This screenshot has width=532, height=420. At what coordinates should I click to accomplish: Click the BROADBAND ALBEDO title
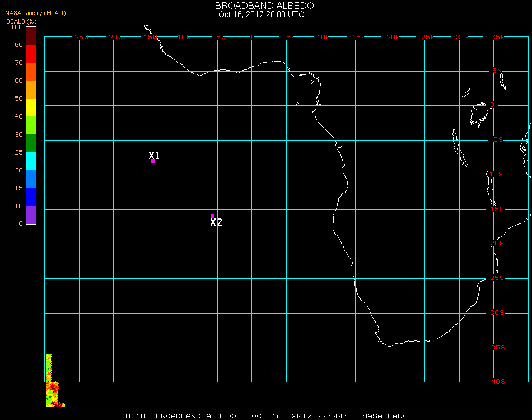click(x=264, y=6)
